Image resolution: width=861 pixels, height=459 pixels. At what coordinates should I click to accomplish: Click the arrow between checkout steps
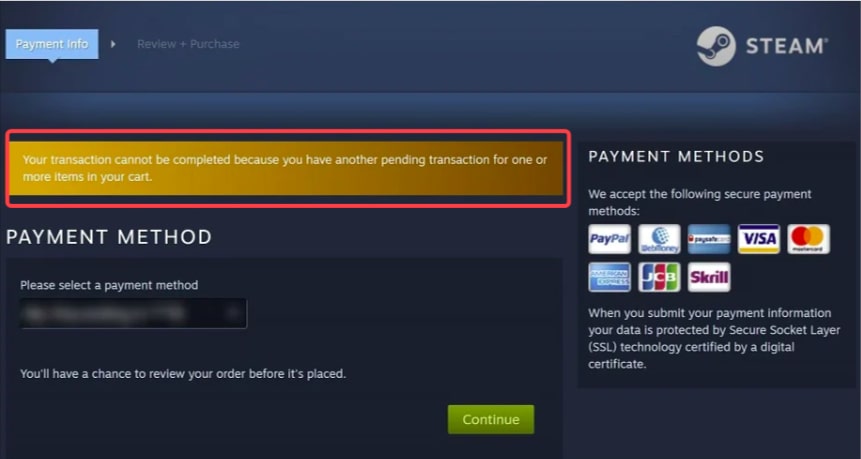(113, 44)
